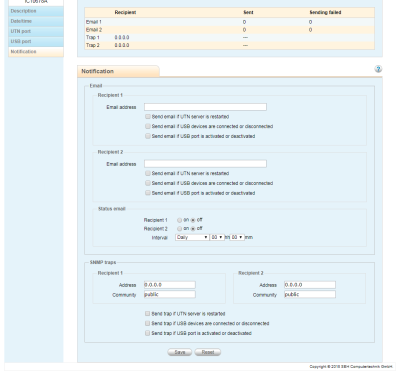Enable trap if USB port activated or deactivated
The image size is (400, 371).
[147, 333]
